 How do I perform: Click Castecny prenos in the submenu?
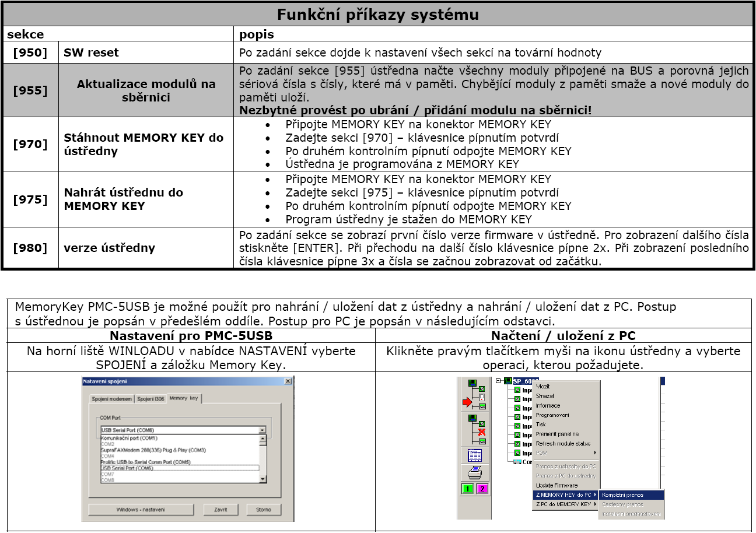632,504
